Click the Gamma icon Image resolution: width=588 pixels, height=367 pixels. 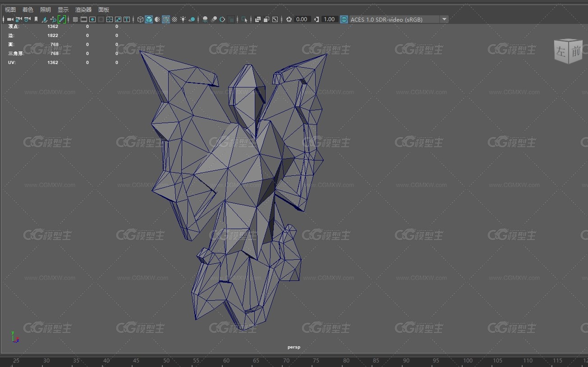317,19
